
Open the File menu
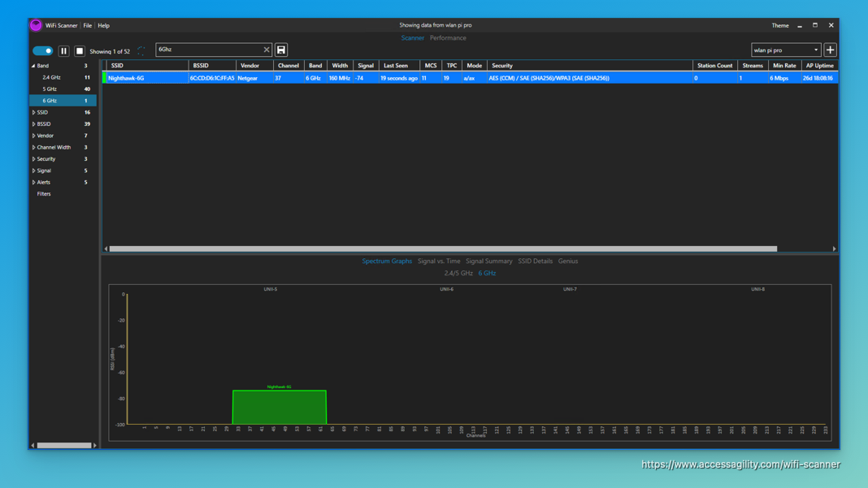88,25
